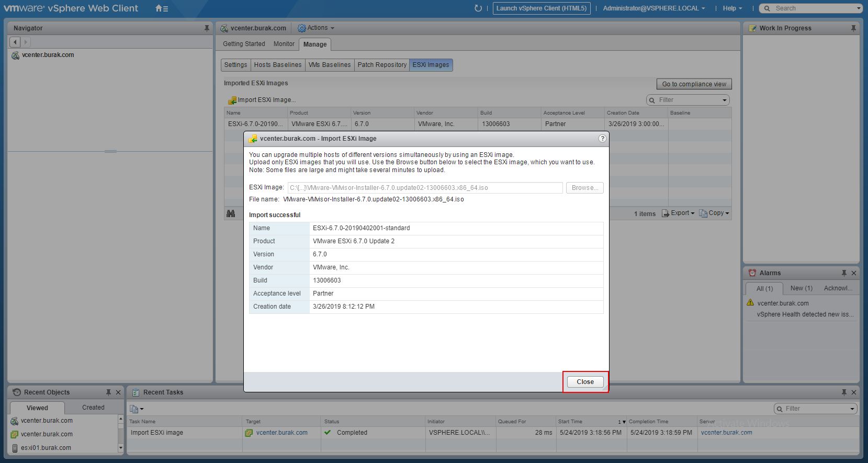Click Go to compliance view button
This screenshot has width=868, height=463.
(694, 84)
